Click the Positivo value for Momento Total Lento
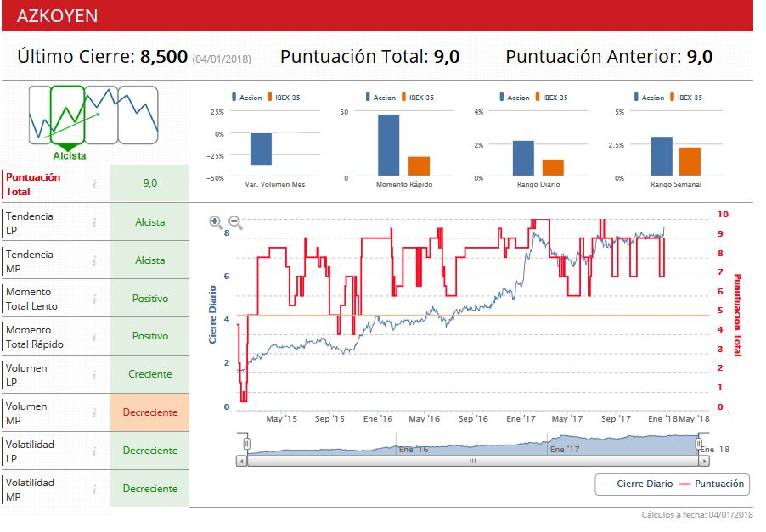The width and height of the screenshot is (766, 532). pos(150,298)
